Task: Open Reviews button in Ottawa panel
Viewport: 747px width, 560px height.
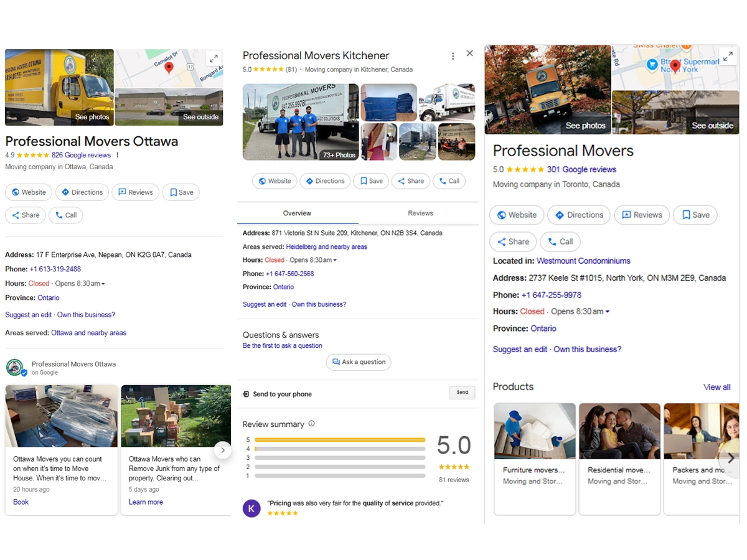Action: (x=135, y=192)
